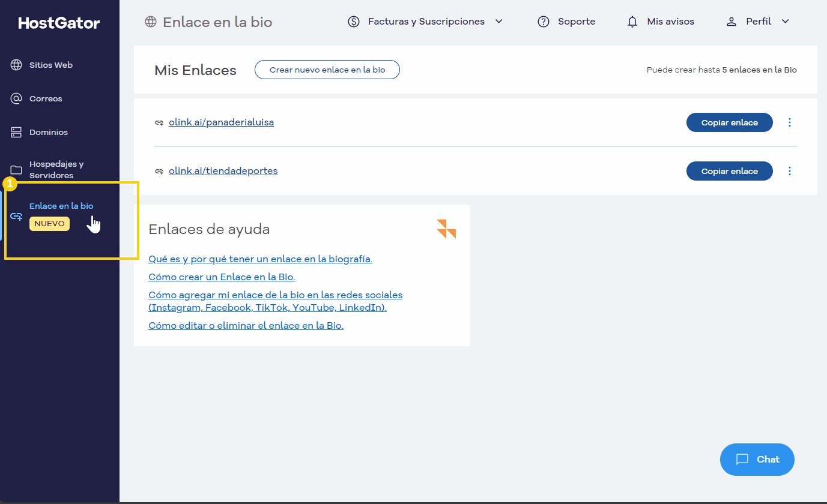Click the Mis Enlaces heading
This screenshot has width=827, height=504.
195,70
